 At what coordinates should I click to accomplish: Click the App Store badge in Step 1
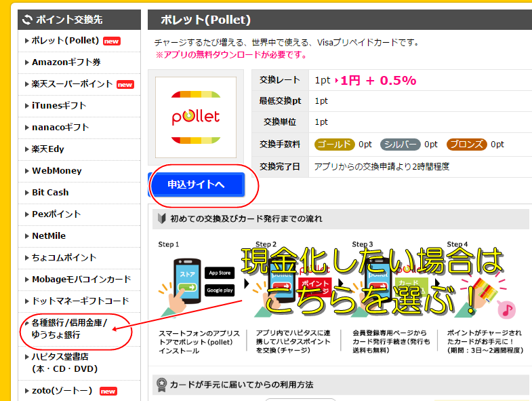(x=220, y=273)
